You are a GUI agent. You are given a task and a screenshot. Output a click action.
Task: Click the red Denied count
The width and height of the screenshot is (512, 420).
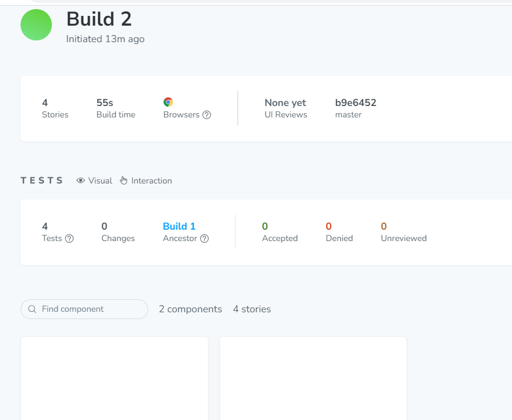329,226
